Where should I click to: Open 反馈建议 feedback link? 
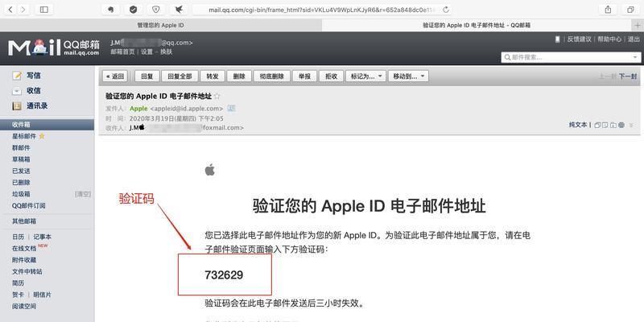pyautogui.click(x=579, y=39)
